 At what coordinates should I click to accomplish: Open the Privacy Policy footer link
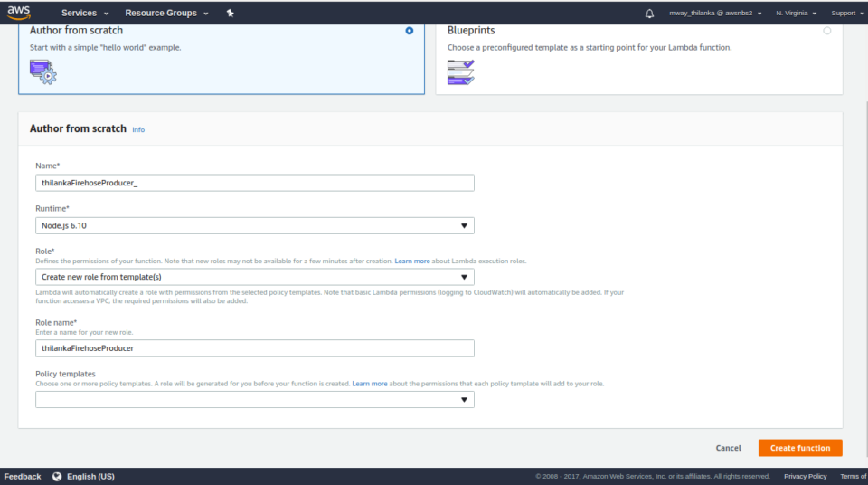[x=805, y=476]
